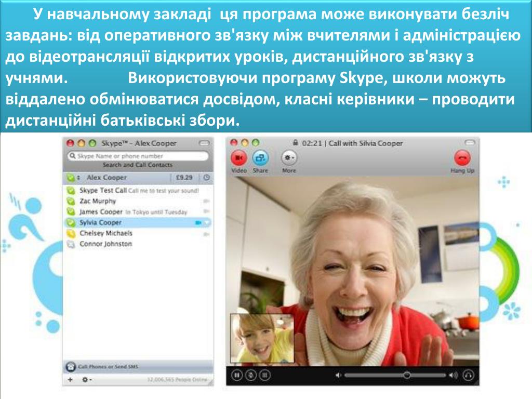532x399 pixels.
Task: Open the history clock icon
Action: (x=207, y=178)
